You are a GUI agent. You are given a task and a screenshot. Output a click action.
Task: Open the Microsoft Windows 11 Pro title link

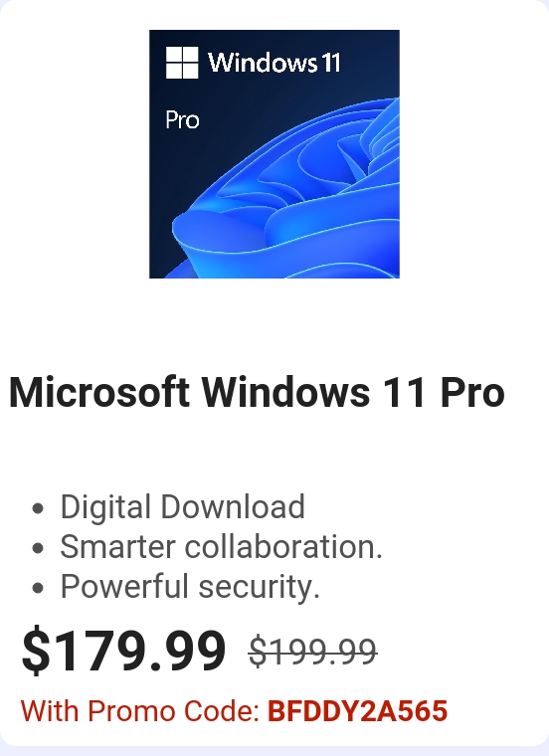[257, 393]
